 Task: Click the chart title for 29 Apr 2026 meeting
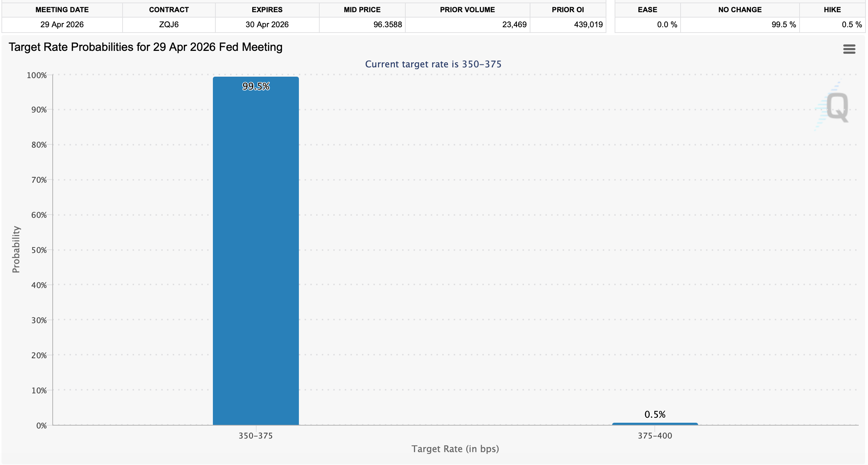point(146,47)
